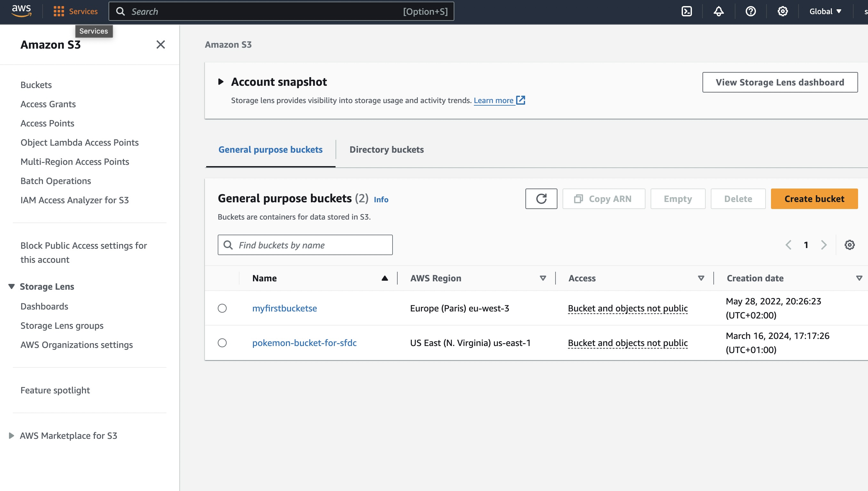This screenshot has width=868, height=491.
Task: Open Object Lambda Access Points
Action: (x=80, y=142)
